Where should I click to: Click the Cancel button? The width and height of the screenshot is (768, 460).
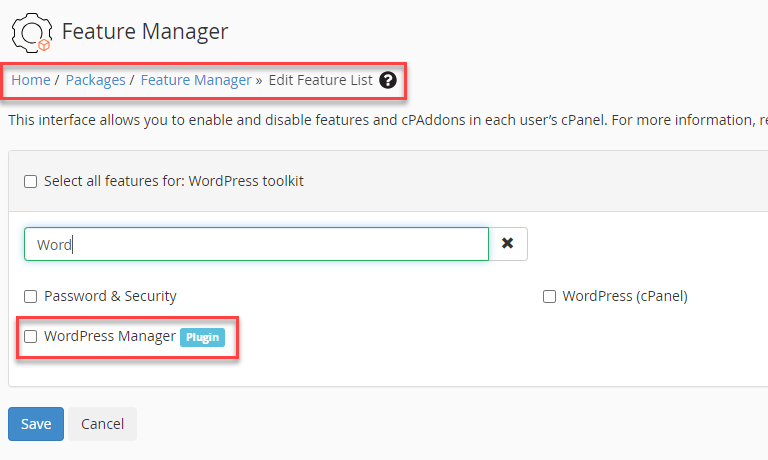102,424
